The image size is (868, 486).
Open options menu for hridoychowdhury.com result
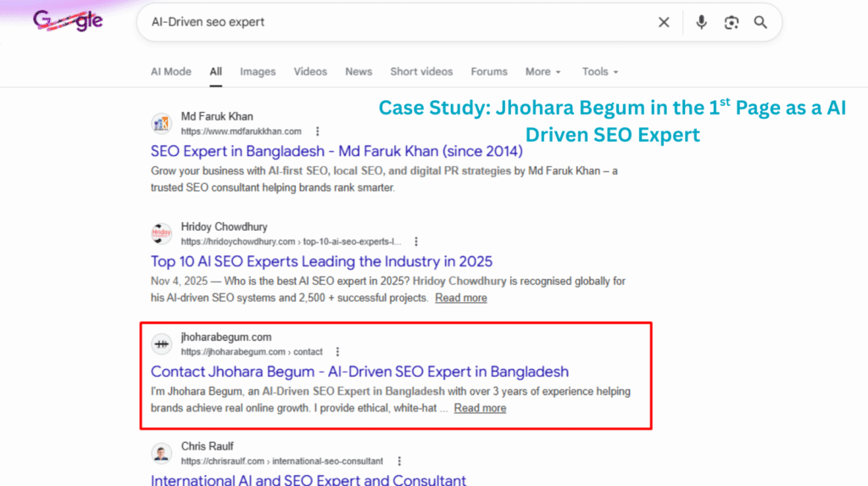416,242
